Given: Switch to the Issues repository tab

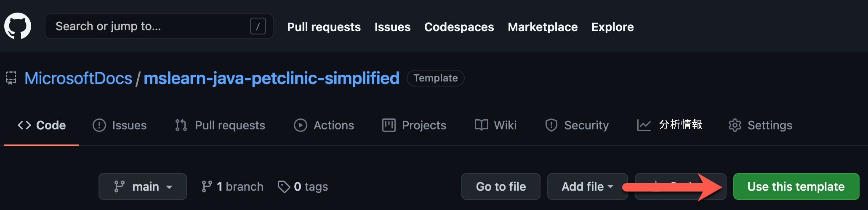Looking at the screenshot, I should tap(120, 125).
